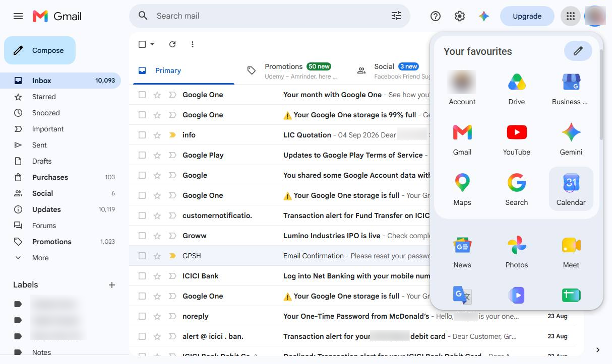The image size is (612, 364).
Task: Edit favourites with the pencil icon
Action: tap(578, 51)
